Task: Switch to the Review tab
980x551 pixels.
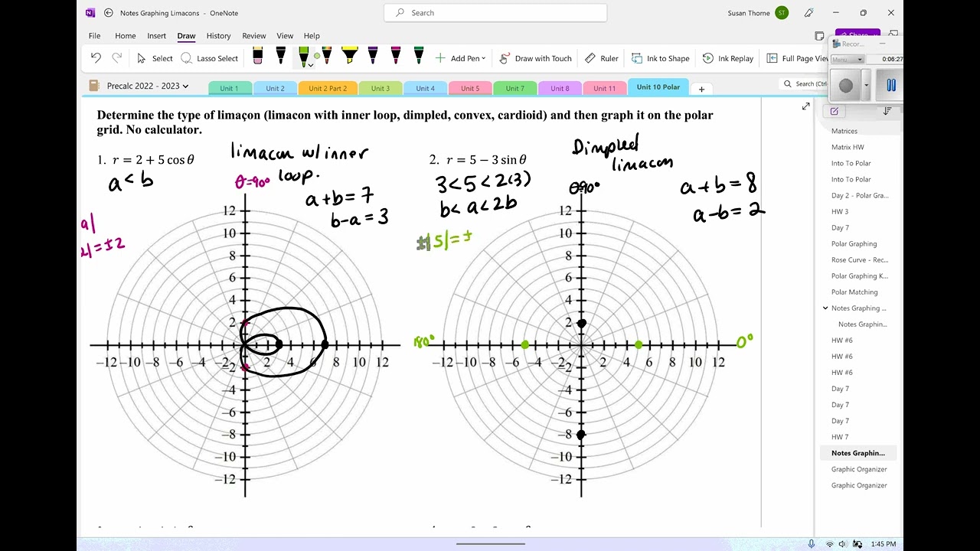Action: (253, 36)
